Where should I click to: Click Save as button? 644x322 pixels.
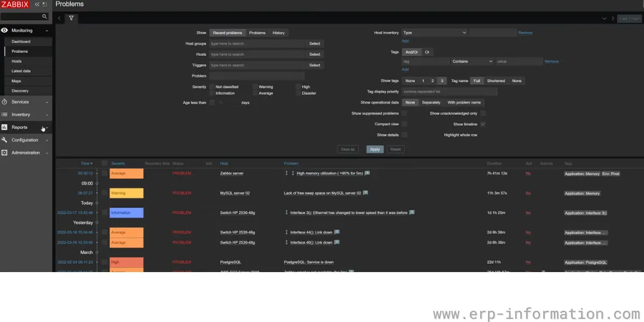[348, 149]
